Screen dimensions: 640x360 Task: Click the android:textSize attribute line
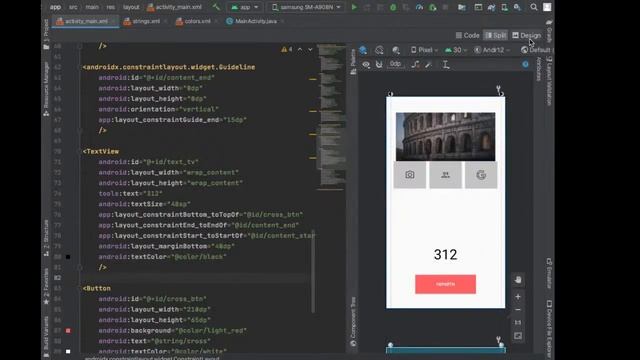144,204
